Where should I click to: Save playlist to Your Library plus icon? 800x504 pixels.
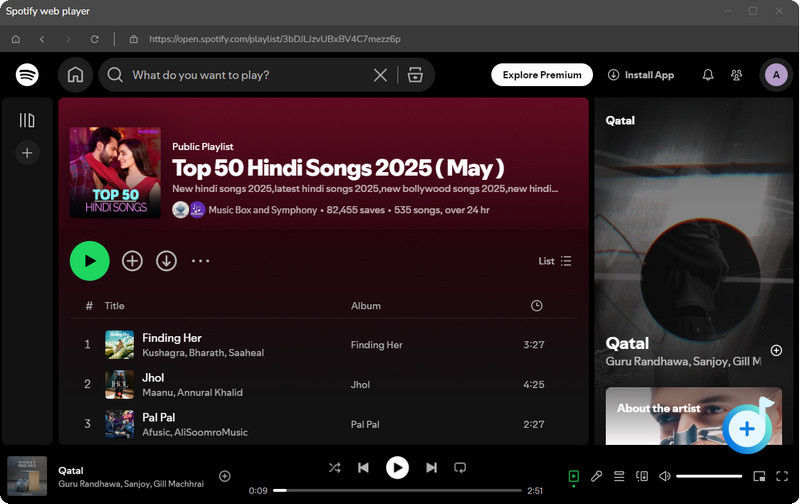coord(132,261)
